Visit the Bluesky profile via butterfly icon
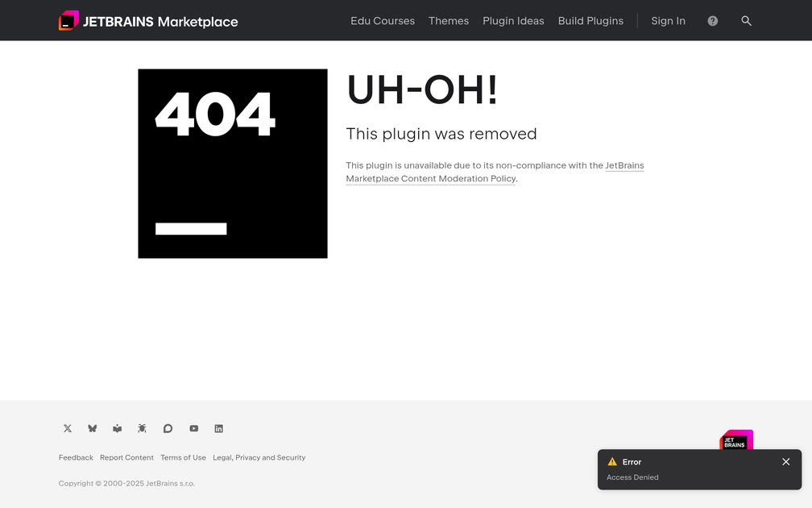The image size is (812, 508). (92, 428)
